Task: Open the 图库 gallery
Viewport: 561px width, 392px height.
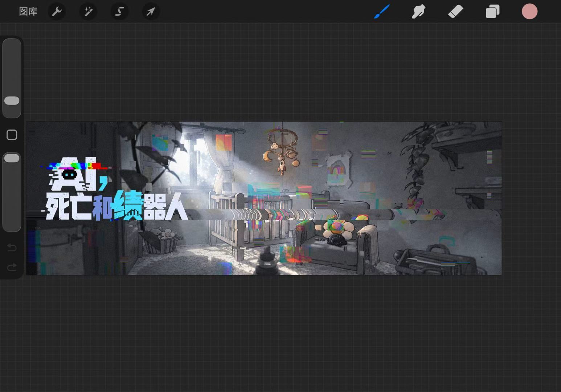Action: [28, 12]
